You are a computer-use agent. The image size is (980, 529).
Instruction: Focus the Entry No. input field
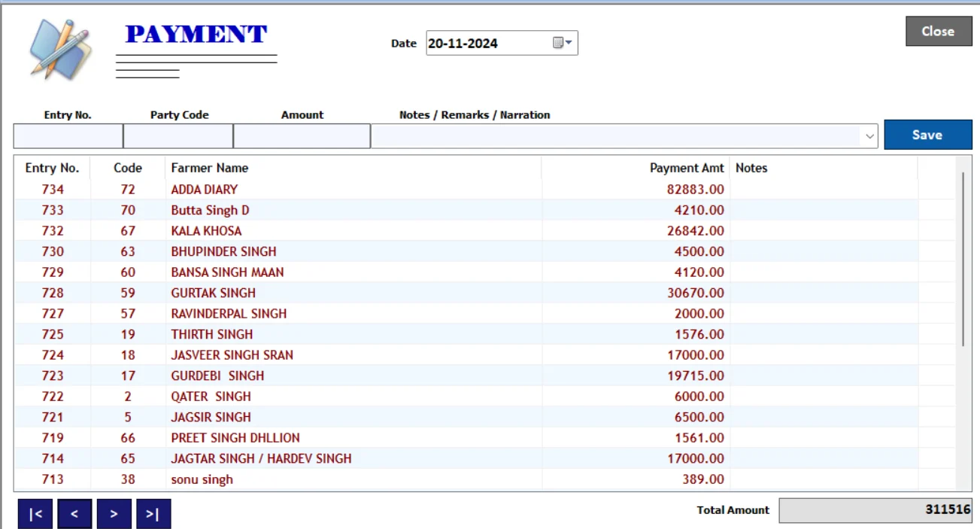point(68,136)
